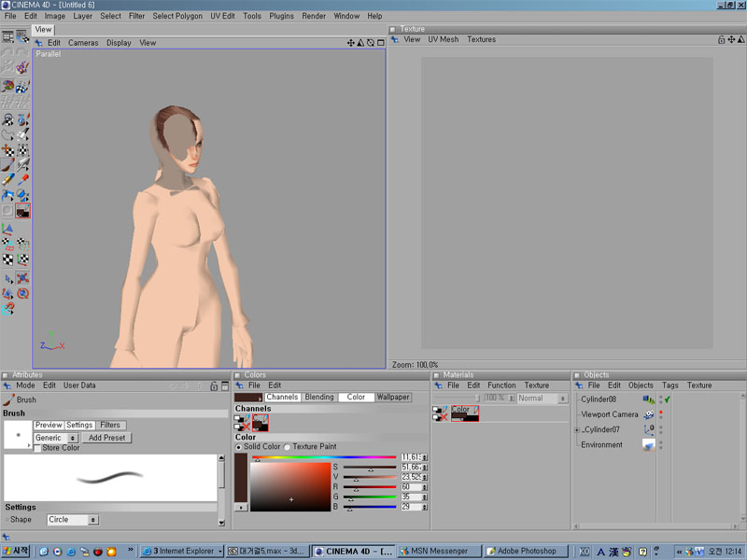
Task: Open the Generic brush preset dropdown
Action: click(x=56, y=438)
